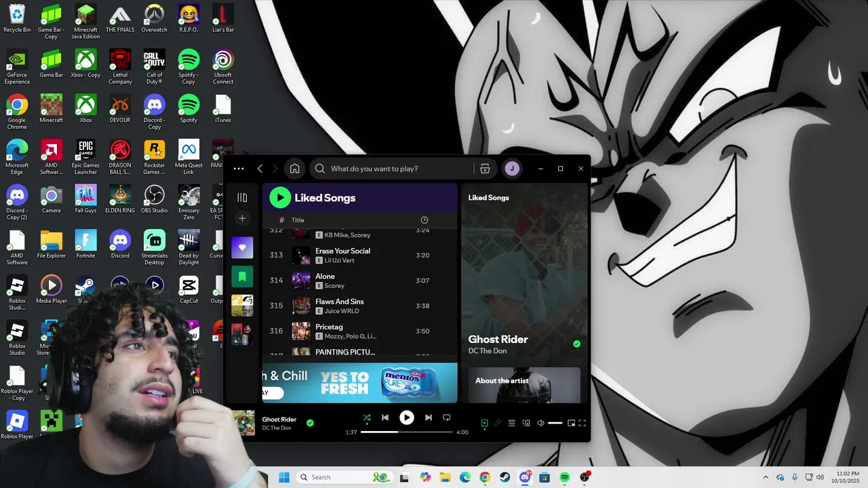The width and height of the screenshot is (868, 488).
Task: Play Liked Songs with green play button
Action: point(280,198)
